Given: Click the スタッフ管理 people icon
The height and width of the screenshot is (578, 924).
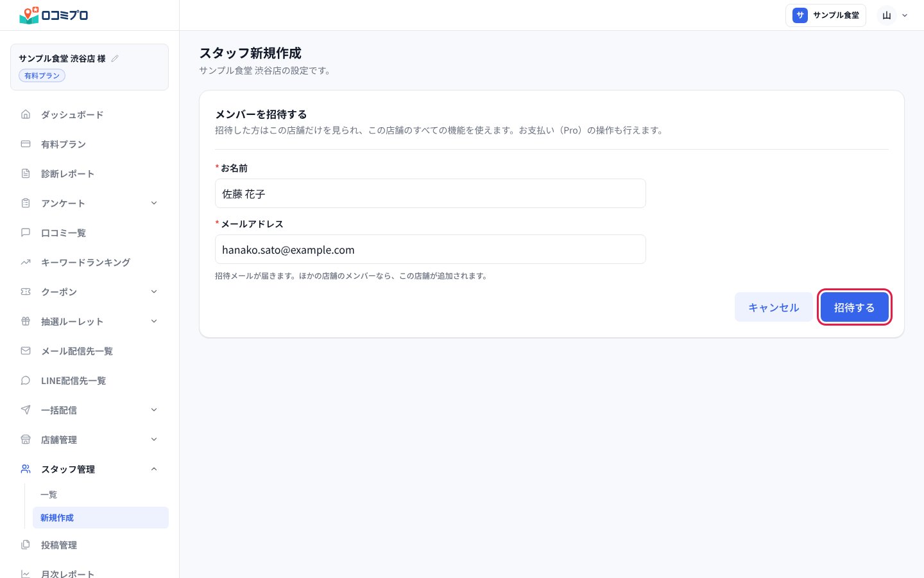Looking at the screenshot, I should [26, 469].
